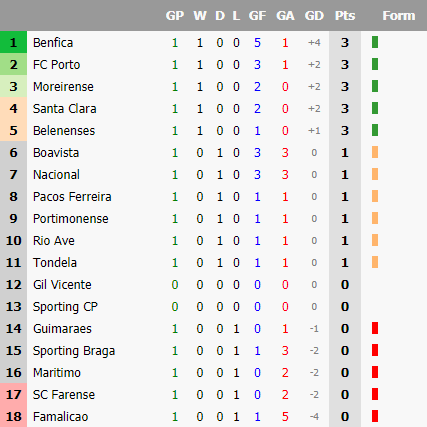Sort table by GD column header
The image size is (427, 427).
tap(314, 16)
